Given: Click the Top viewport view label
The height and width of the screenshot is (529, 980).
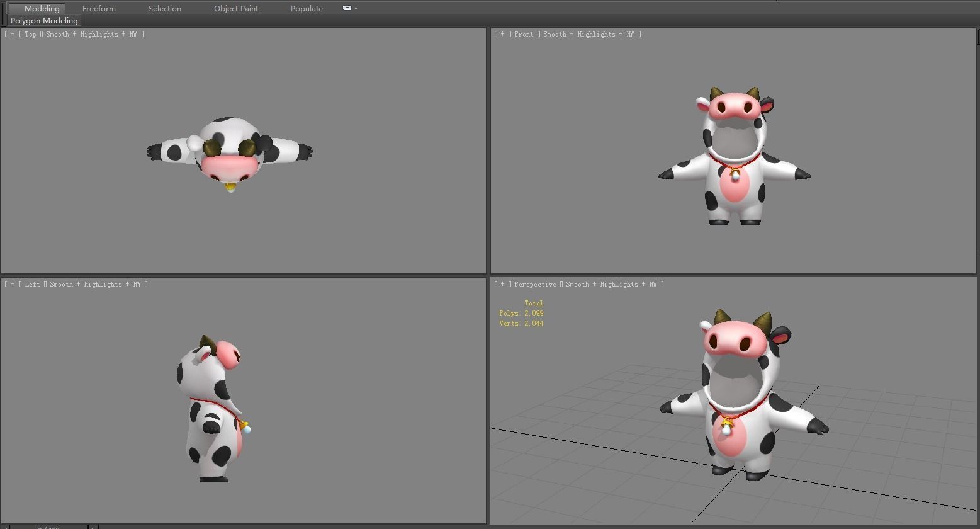Looking at the screenshot, I should pyautogui.click(x=30, y=34).
